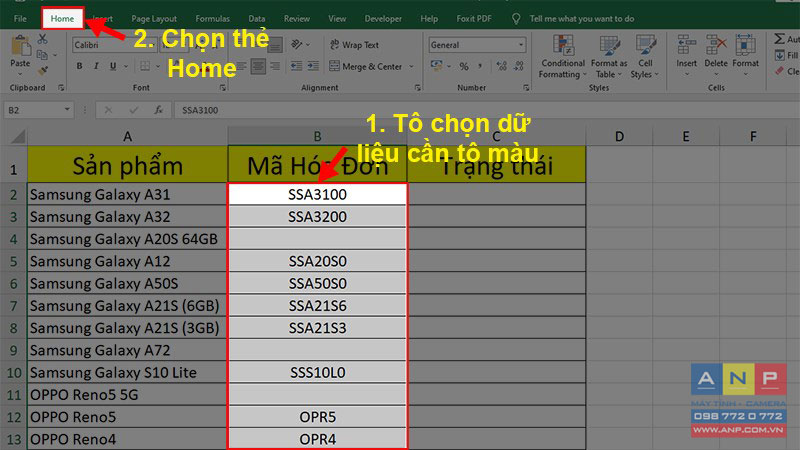Toggle Wrap Text
800x450 pixels.
pyautogui.click(x=354, y=45)
